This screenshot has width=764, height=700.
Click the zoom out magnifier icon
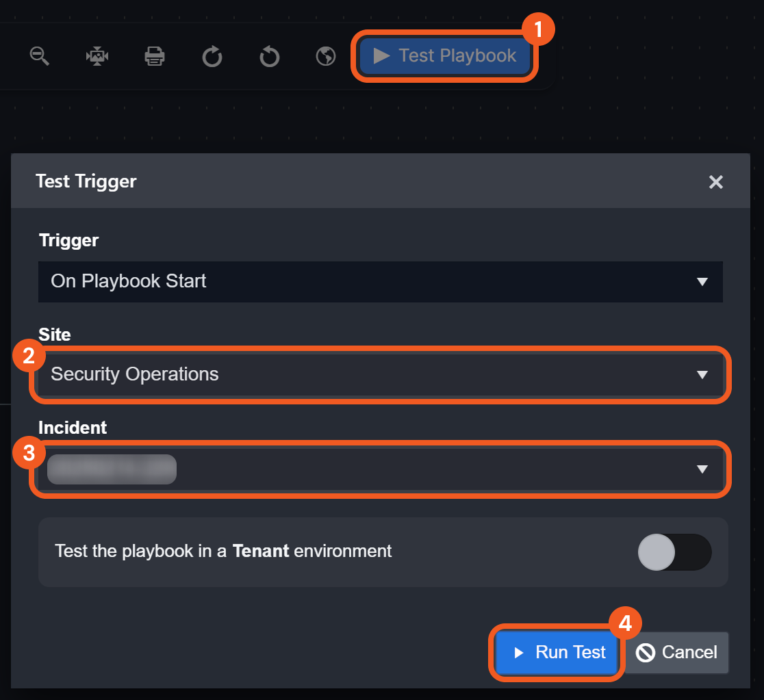coord(40,56)
